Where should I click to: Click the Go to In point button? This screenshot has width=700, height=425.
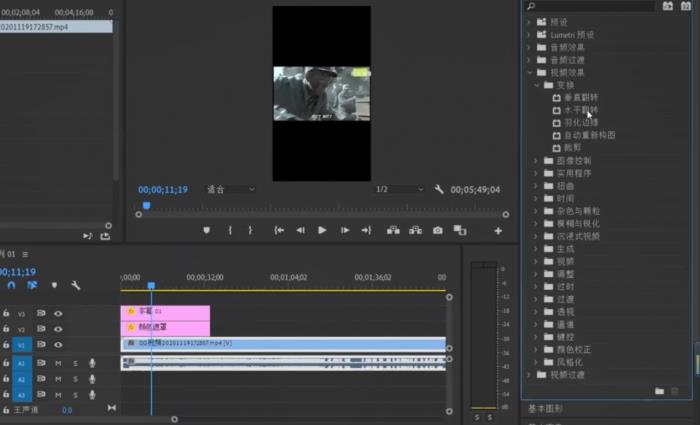[279, 230]
